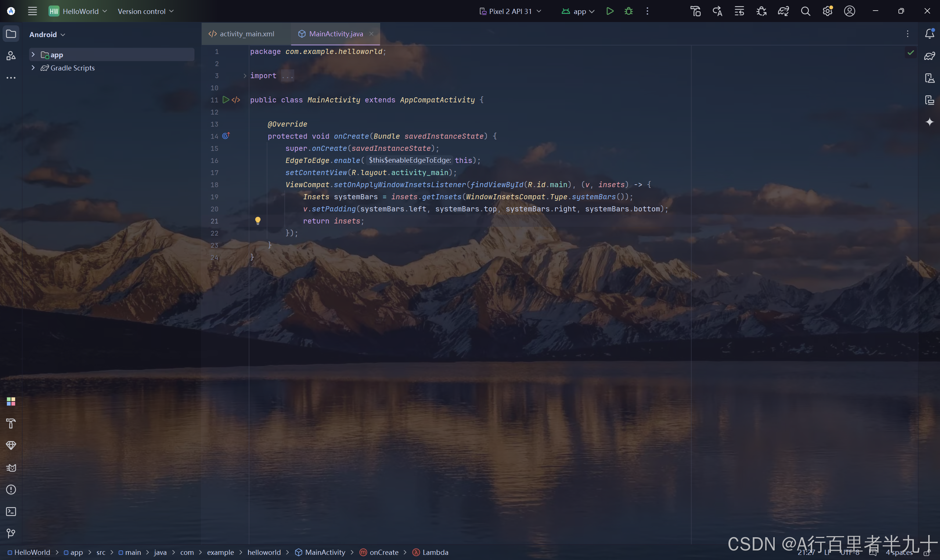This screenshot has height=560, width=940.
Task: Open Notifications bell panel
Action: pos(929,34)
